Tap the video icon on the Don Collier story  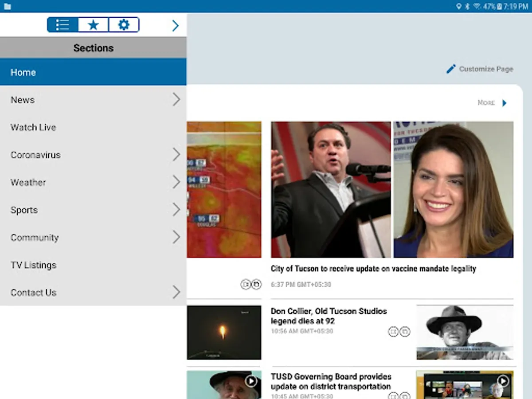[x=393, y=332]
